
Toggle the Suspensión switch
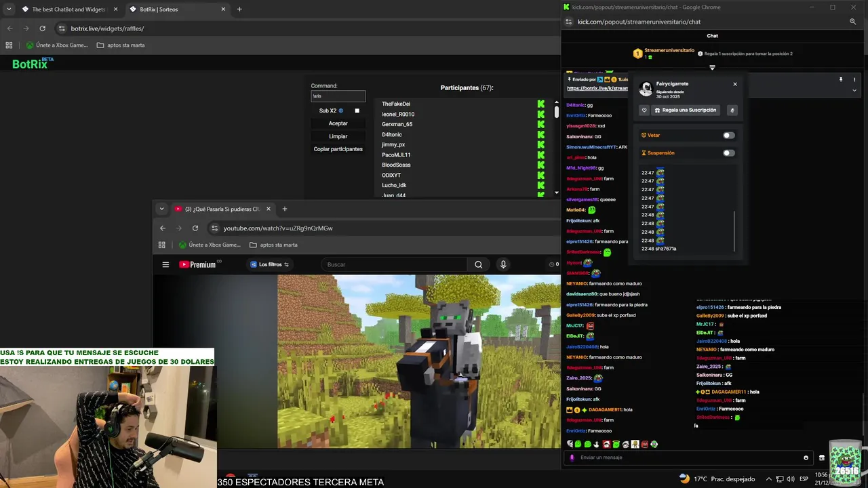(728, 152)
